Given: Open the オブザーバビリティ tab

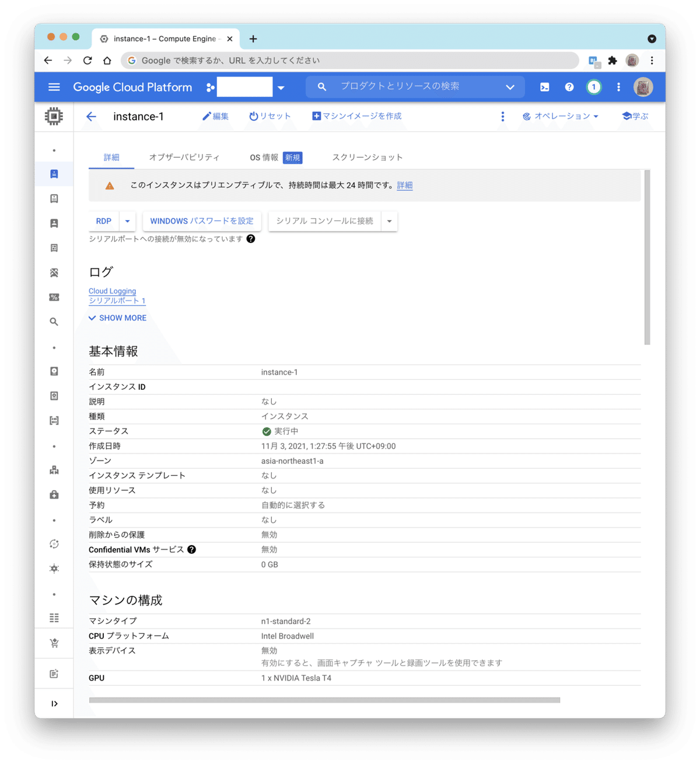Looking at the screenshot, I should coord(185,157).
